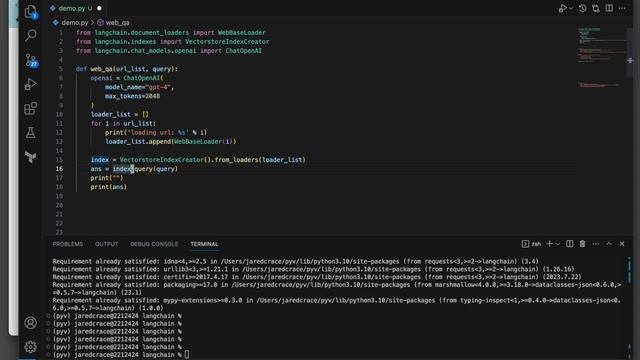Open terminal panel More Actions ellipsis

[x=596, y=244]
